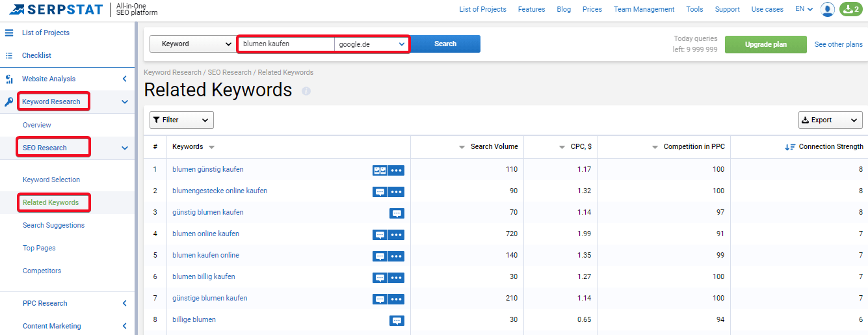Select Keyword Selection in the sidebar
Viewport: 868px width, 335px height.
click(51, 180)
